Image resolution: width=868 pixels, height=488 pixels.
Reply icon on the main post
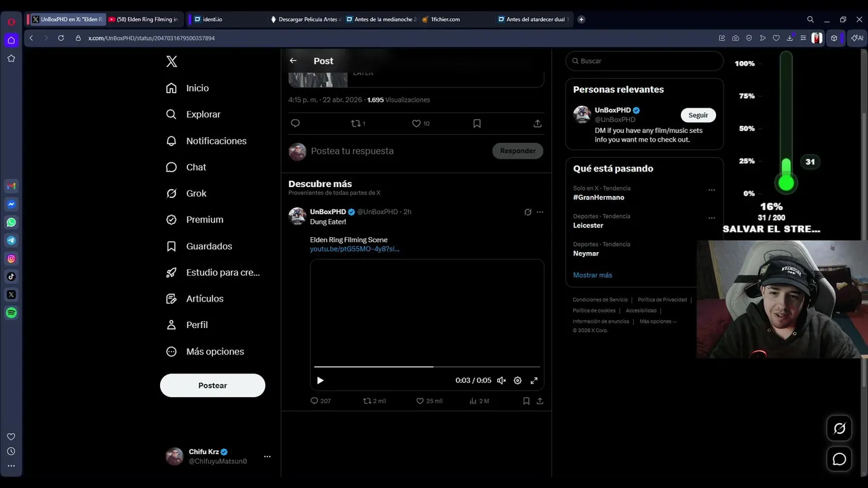point(295,123)
